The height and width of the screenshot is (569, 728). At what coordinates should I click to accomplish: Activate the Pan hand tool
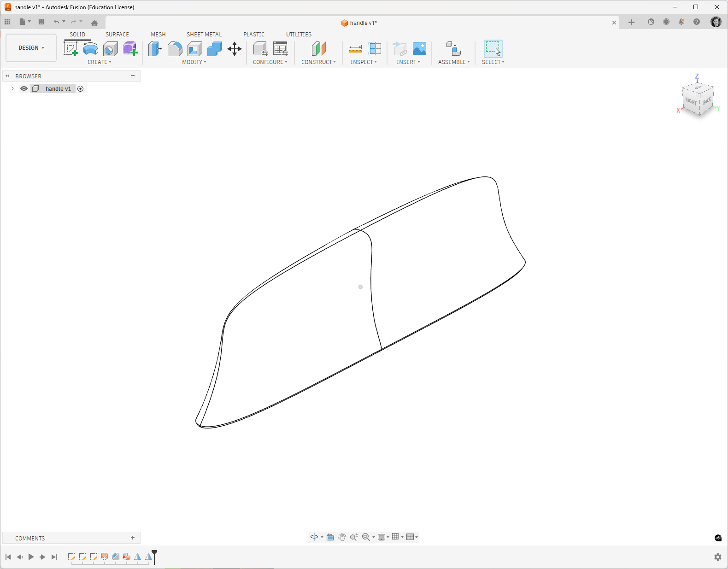pyautogui.click(x=342, y=537)
